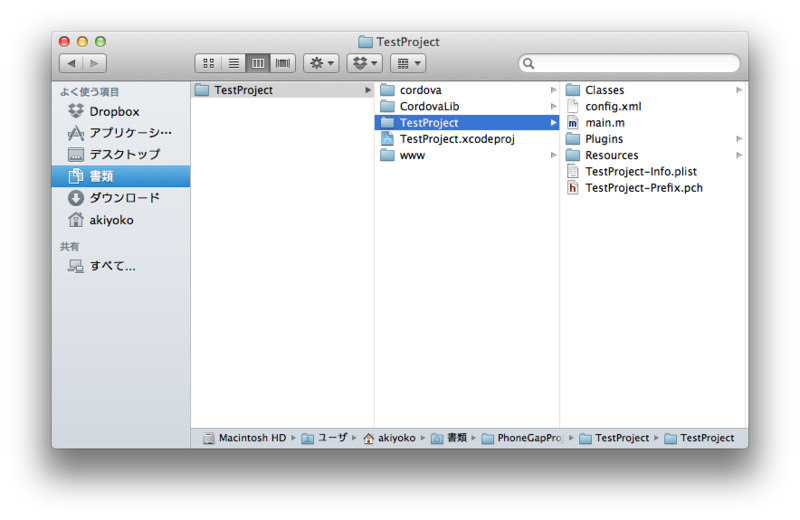Click first TestProject in path bar
This screenshot has width=800, height=520.
point(614,438)
